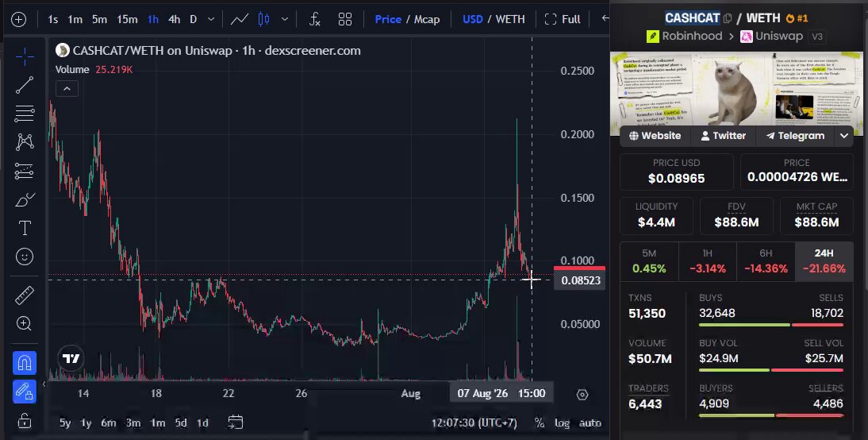Toggle auto scale mode
Viewport: 868px width, 440px height.
(590, 423)
